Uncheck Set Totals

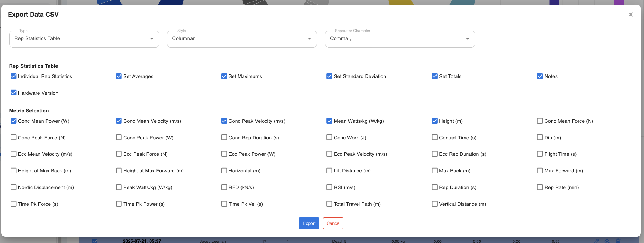tap(434, 76)
